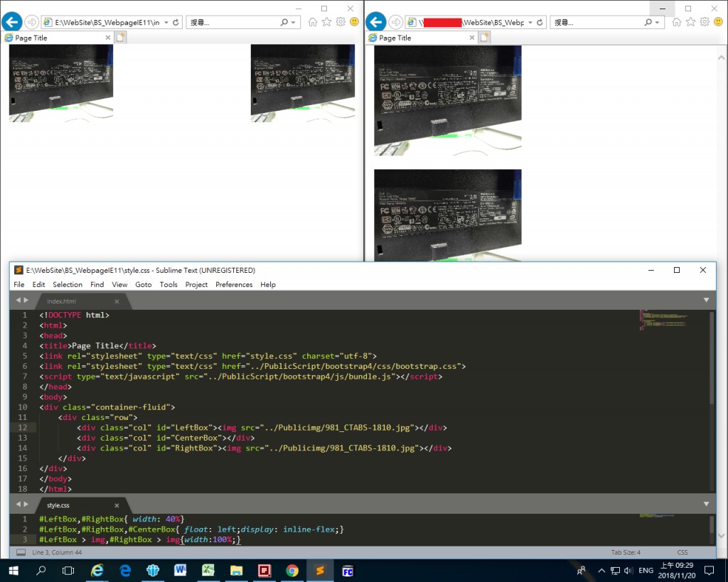Viewport: 728px width, 582px height.
Task: Open Chrome from the taskbar
Action: [292, 571]
